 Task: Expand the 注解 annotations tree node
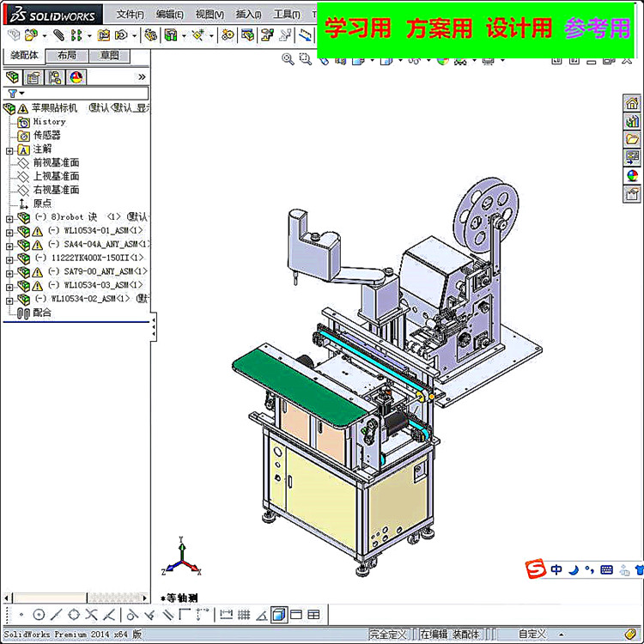pyautogui.click(x=9, y=151)
